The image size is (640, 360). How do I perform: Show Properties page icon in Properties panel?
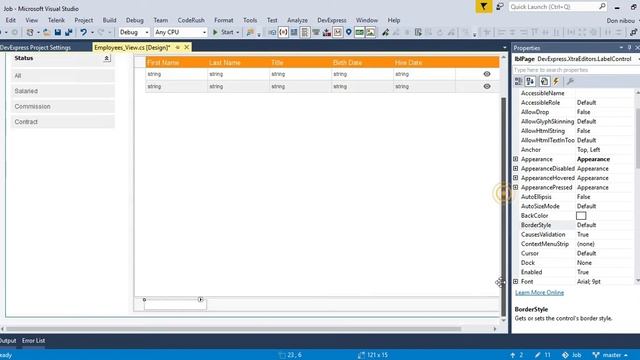(x=544, y=82)
